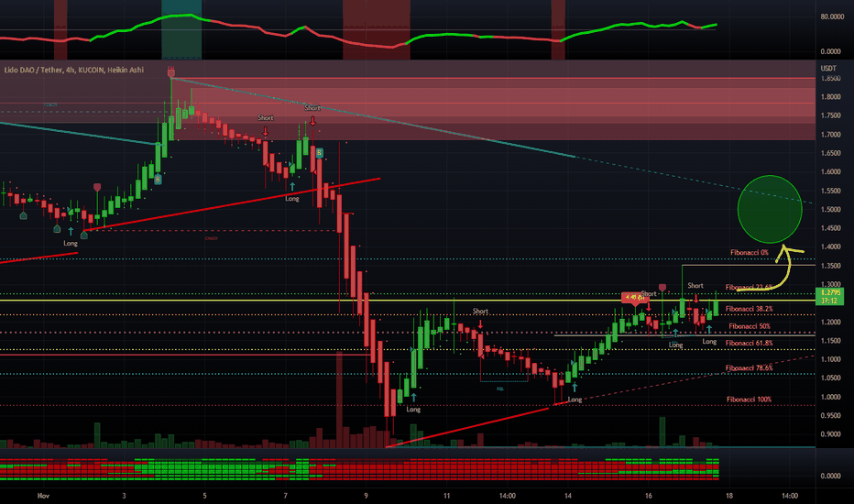
Task: Select the Fibonacci 50% label
Action: (x=750, y=326)
